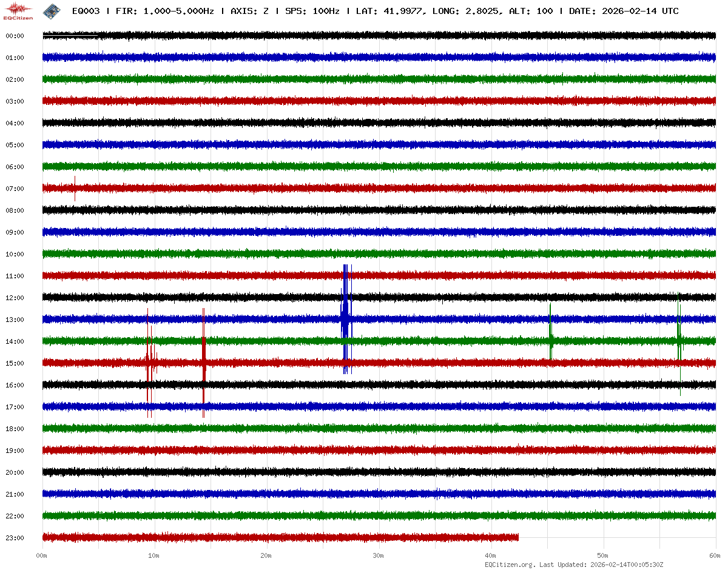This screenshot has width=728, height=570.
Task: Select the 00:00 hour label
Action: tap(15, 36)
